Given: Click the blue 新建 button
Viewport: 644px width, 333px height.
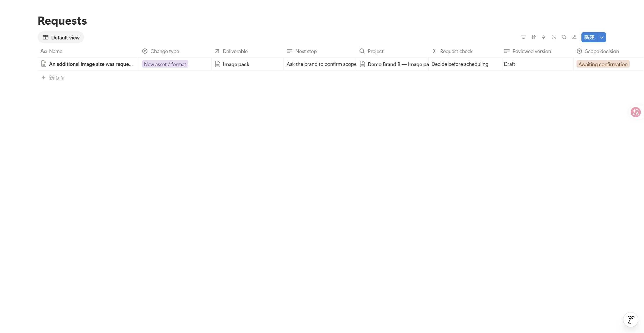Looking at the screenshot, I should click(589, 37).
